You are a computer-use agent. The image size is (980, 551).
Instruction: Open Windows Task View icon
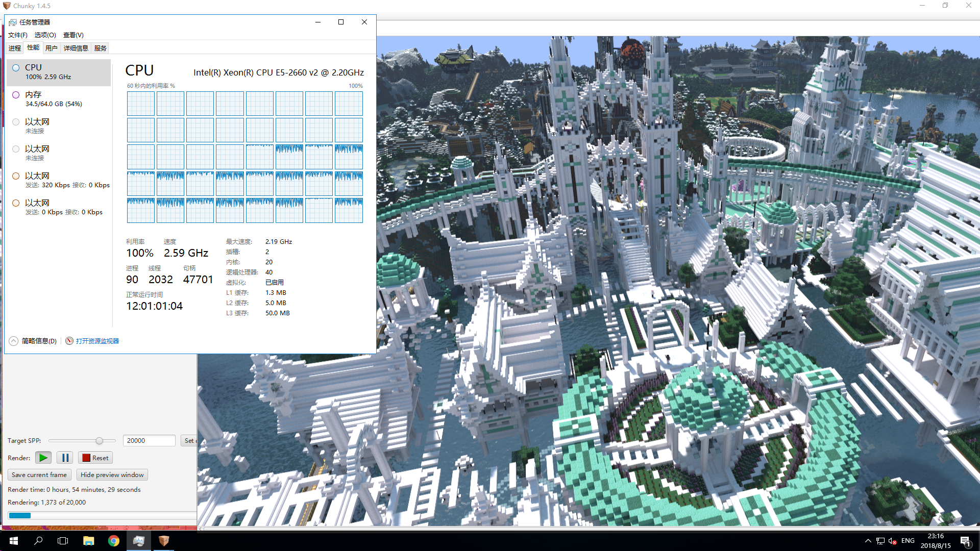coord(63,541)
